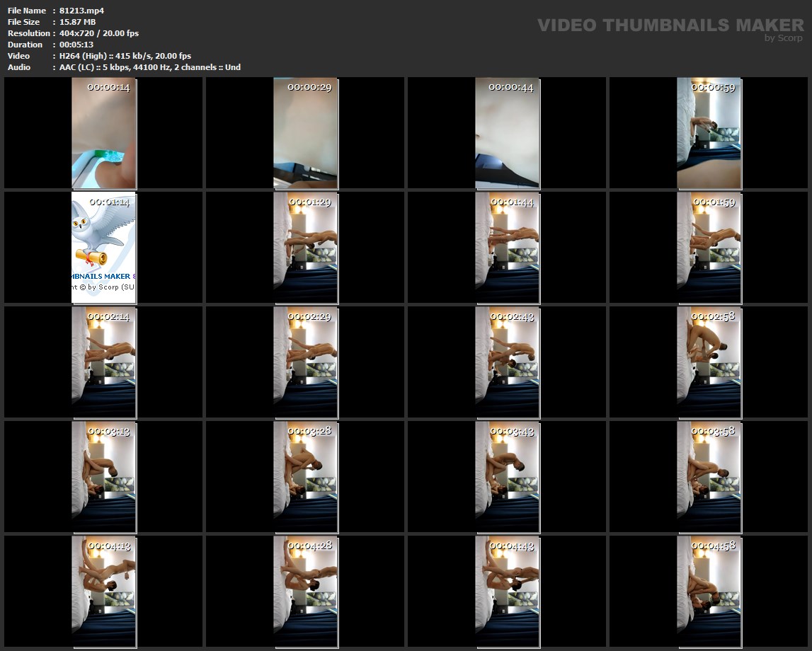The width and height of the screenshot is (812, 651).
Task: Select the thumbnail stamped 00:04:13
Action: click(x=103, y=592)
